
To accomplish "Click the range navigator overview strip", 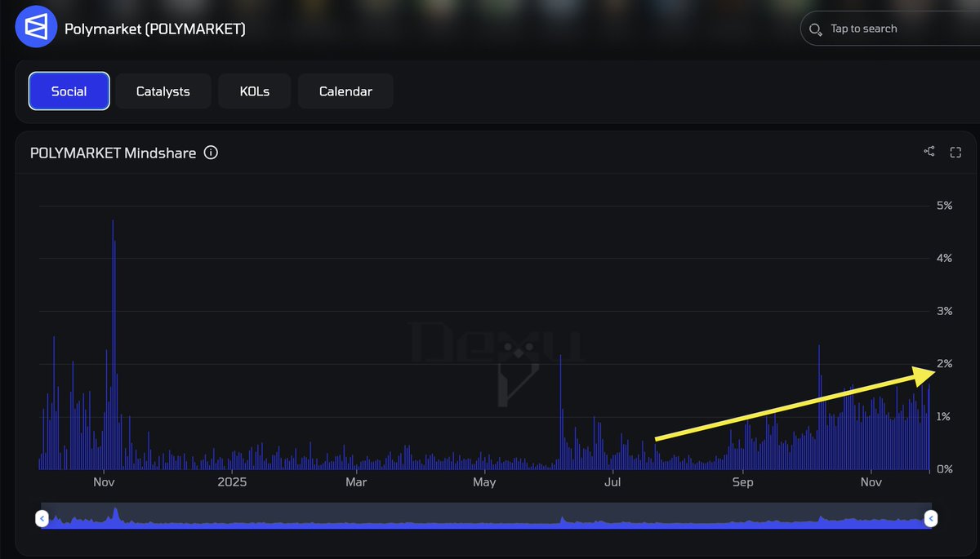I will pyautogui.click(x=486, y=516).
